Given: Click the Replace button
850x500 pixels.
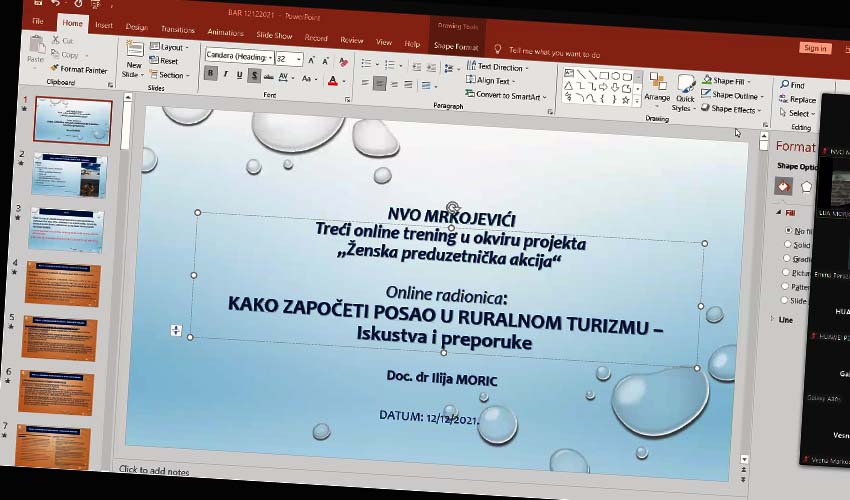Looking at the screenshot, I should tap(797, 99).
